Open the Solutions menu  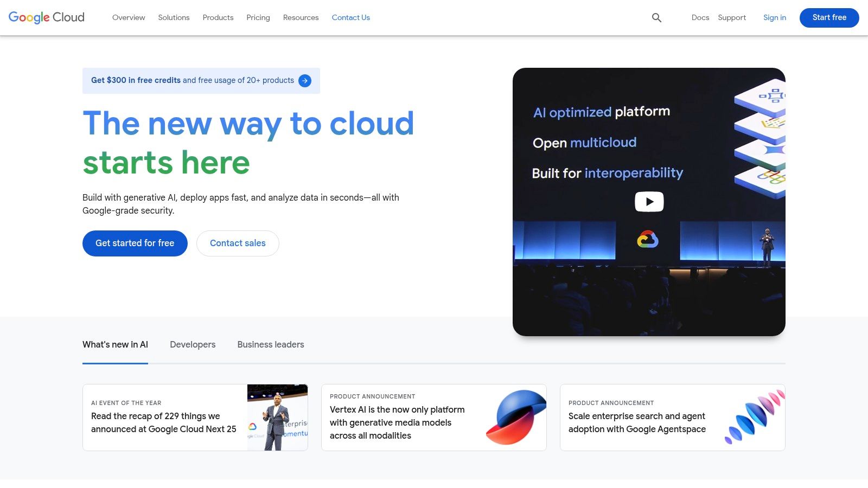[x=174, y=17]
